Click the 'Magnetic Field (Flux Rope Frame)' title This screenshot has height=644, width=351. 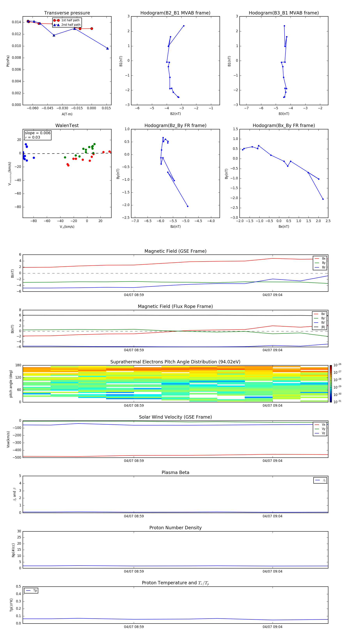click(x=175, y=306)
